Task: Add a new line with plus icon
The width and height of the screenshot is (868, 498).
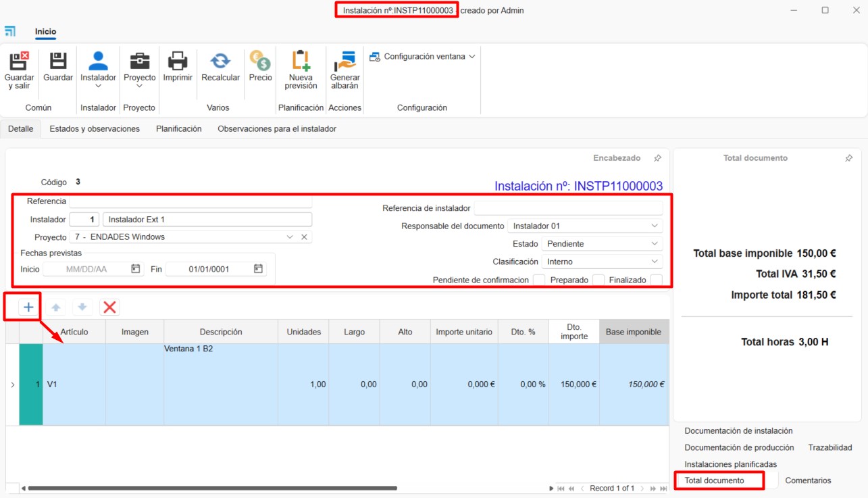Action: [28, 307]
